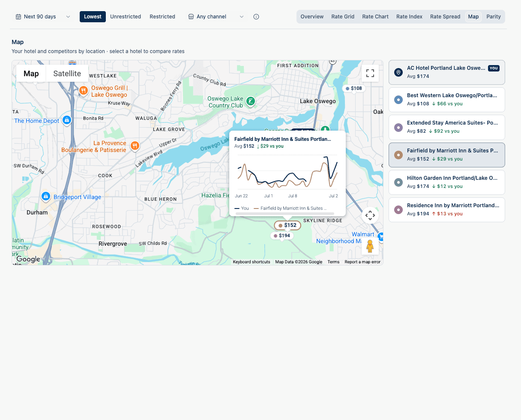Click the Hilton Garden Inn gray marker icon

pos(398,182)
